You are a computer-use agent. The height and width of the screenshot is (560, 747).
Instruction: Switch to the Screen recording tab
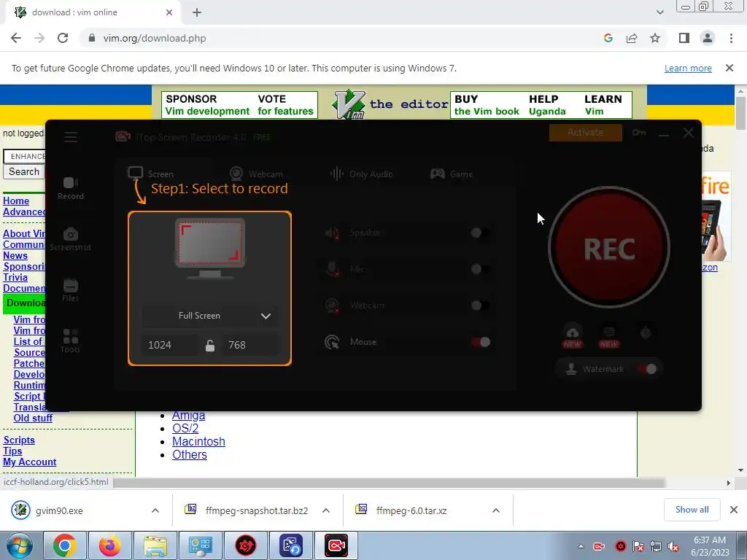pyautogui.click(x=151, y=174)
